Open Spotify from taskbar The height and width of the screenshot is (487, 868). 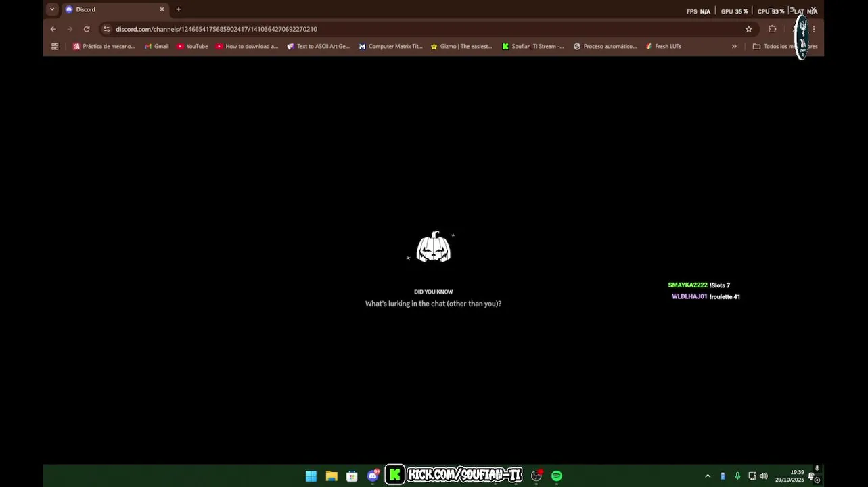(557, 476)
